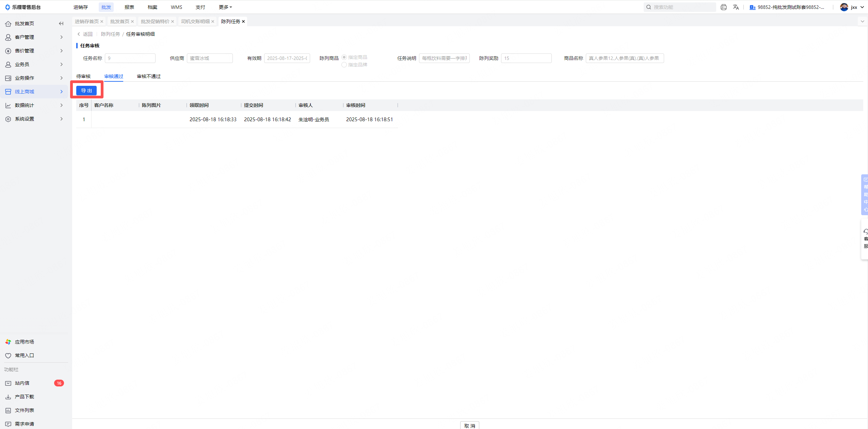Click the printer icon in top bar
The image size is (868, 429).
click(x=723, y=7)
